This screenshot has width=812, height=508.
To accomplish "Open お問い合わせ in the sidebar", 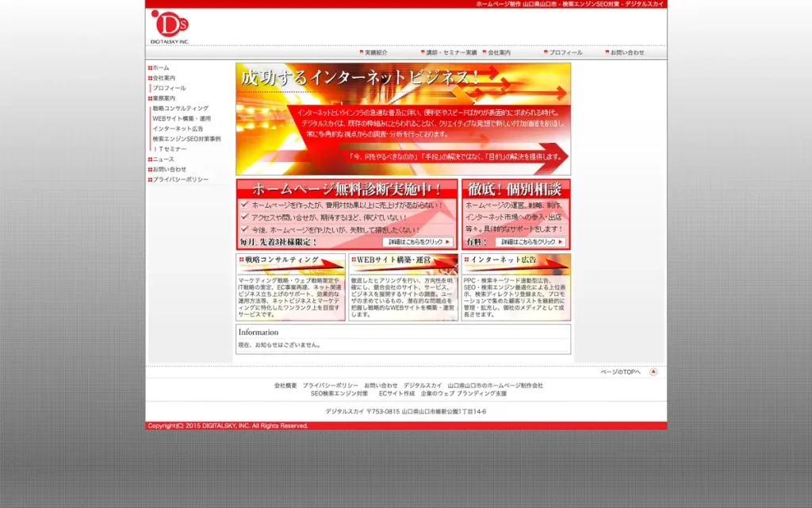I will coord(170,169).
